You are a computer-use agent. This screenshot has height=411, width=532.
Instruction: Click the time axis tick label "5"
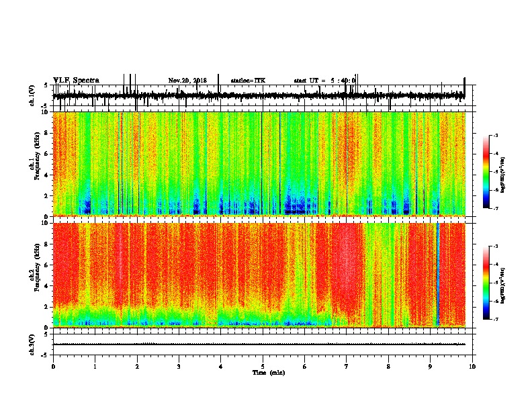[263, 367]
